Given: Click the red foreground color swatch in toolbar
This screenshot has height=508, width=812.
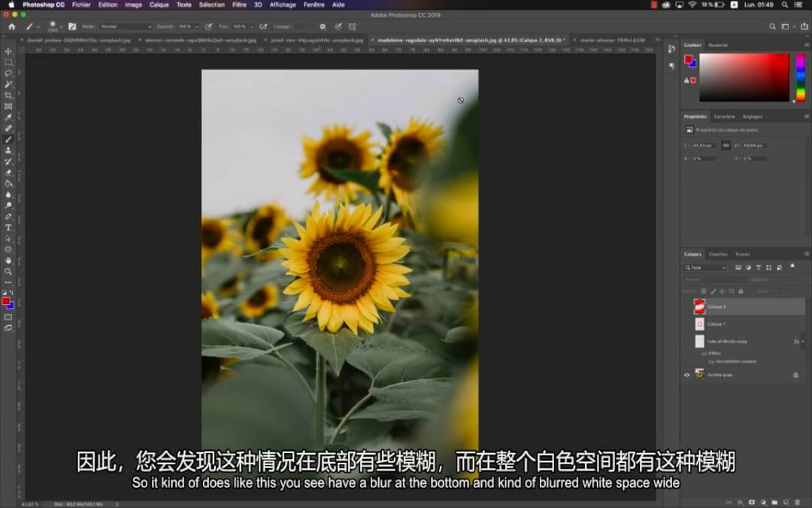Looking at the screenshot, I should (x=6, y=301).
